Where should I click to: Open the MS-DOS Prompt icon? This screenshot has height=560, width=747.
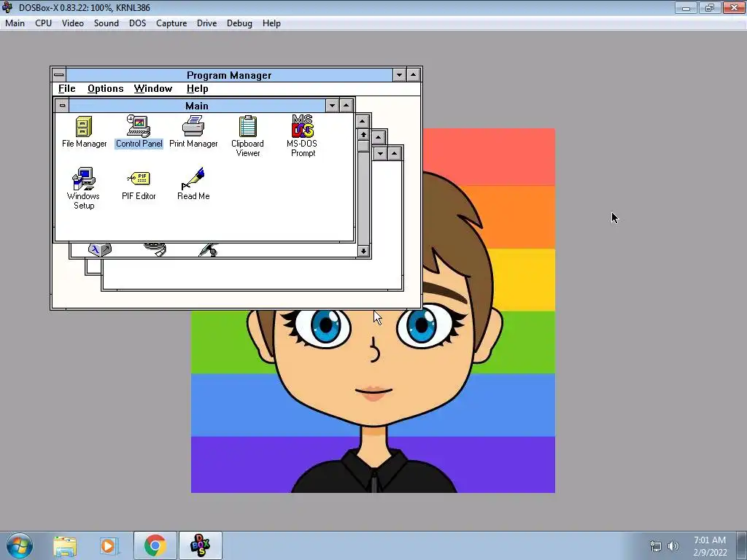coord(303,136)
